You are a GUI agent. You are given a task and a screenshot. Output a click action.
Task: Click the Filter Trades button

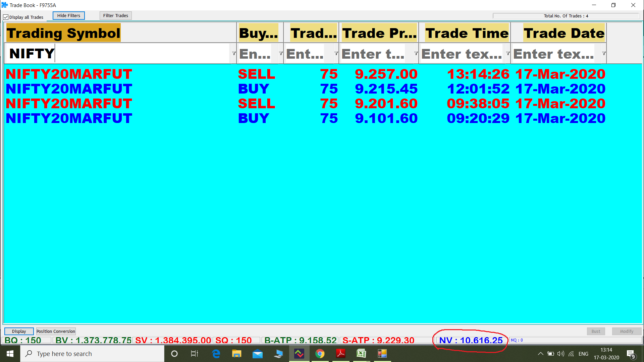[115, 16]
